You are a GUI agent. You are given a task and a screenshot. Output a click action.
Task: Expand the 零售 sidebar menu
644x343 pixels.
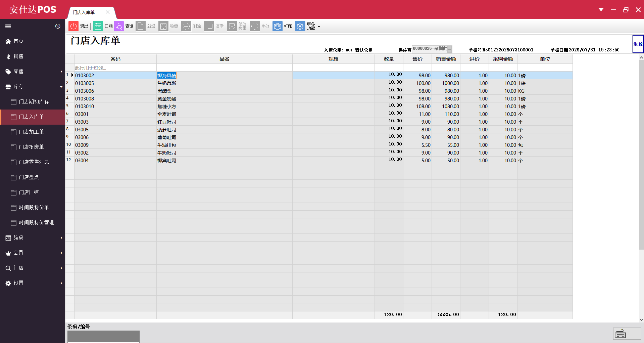[x=33, y=72]
